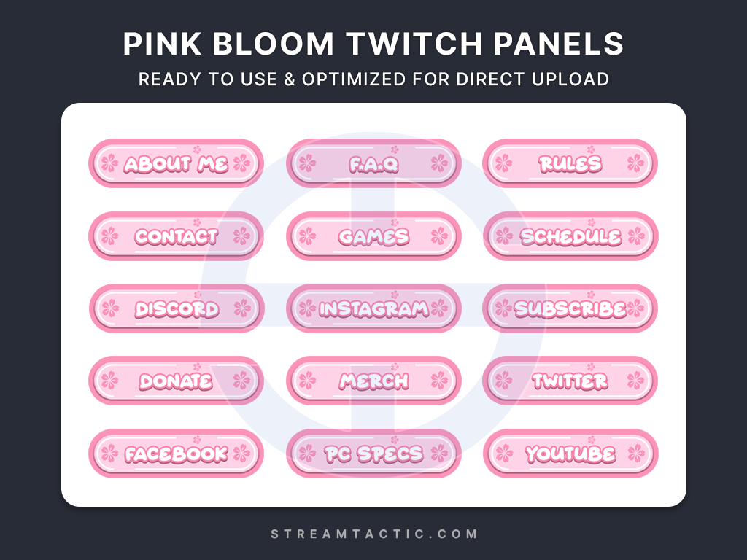The height and width of the screenshot is (560, 747).
Task: Select the Twitter panel button
Action: [570, 381]
